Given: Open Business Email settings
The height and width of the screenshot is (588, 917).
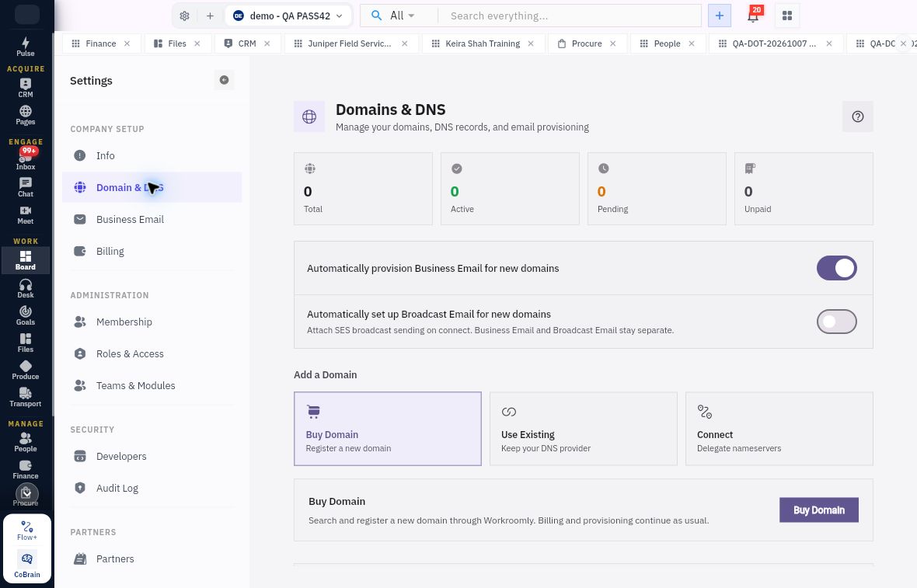Looking at the screenshot, I should point(152,219).
